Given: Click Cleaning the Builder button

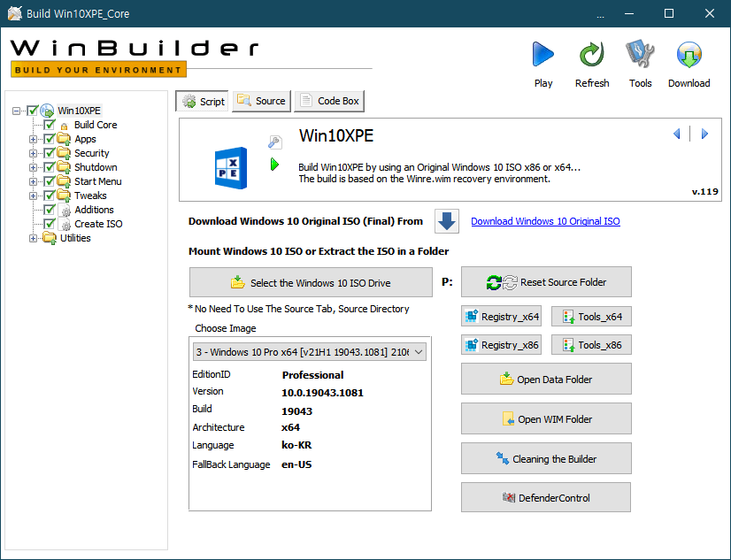Looking at the screenshot, I should 546,458.
